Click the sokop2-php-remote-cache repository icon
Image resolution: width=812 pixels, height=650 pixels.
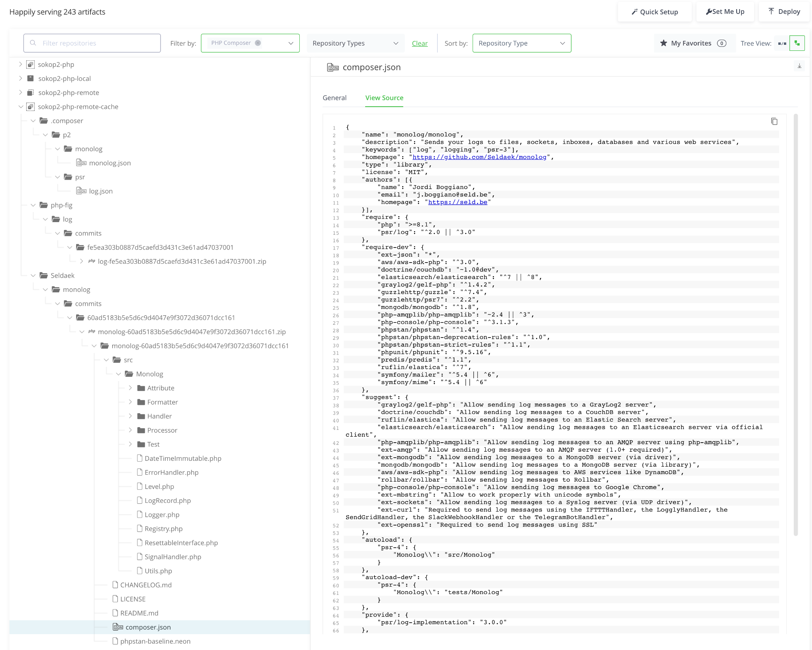30,107
